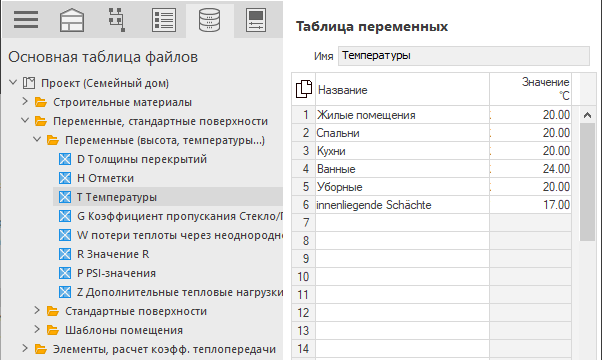Select the database tables tab icon
This screenshot has width=602, height=360.
click(x=209, y=20)
